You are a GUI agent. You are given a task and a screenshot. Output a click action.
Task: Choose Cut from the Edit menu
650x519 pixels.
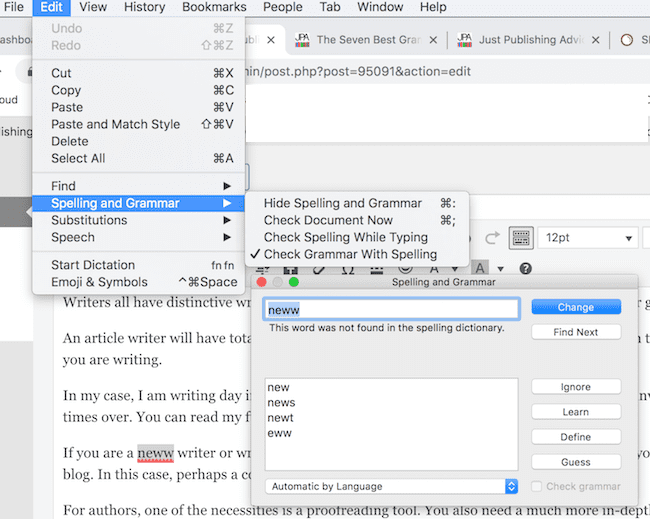tap(138, 73)
